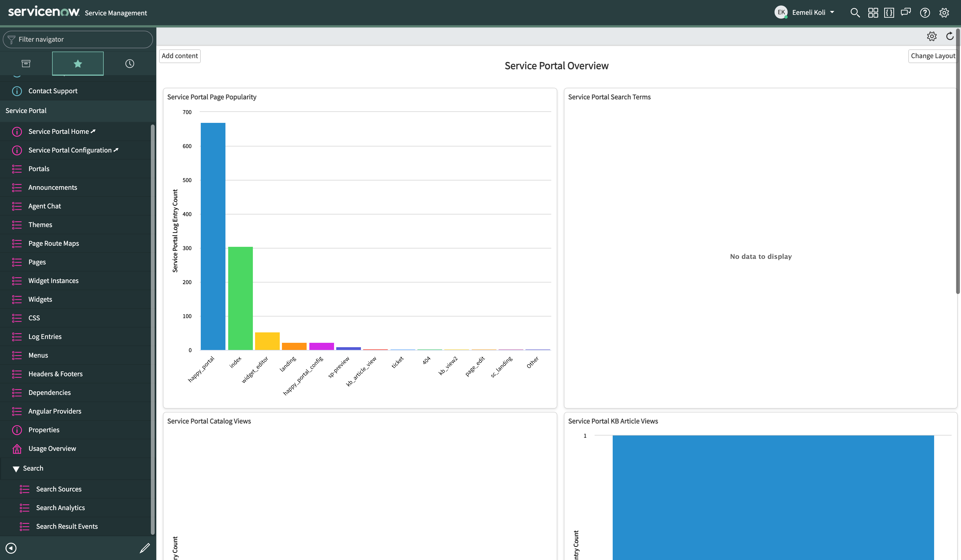Edit favorites with pencil icon
Image resolution: width=961 pixels, height=560 pixels.
pyautogui.click(x=145, y=548)
